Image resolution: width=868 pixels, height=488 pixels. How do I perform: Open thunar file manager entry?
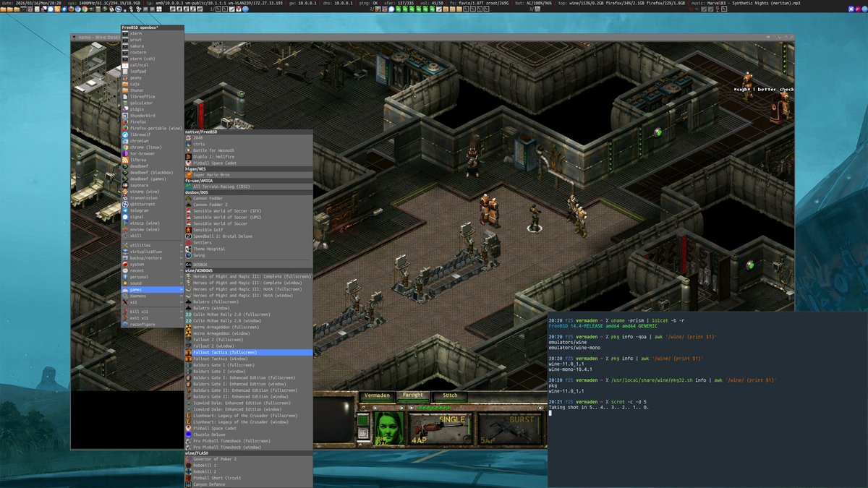pos(153,90)
